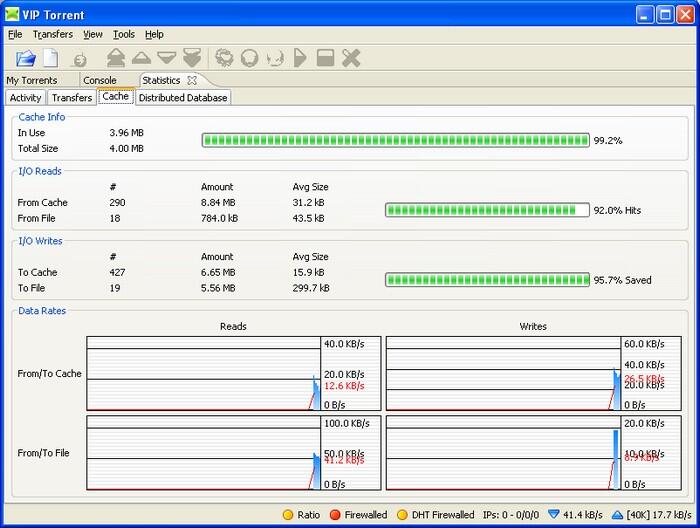
Task: Click the 99.2% cache usage progress bar
Action: 396,140
